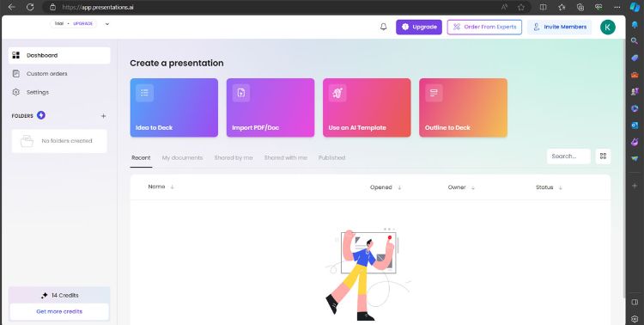Switch to the Published tab

(331, 158)
